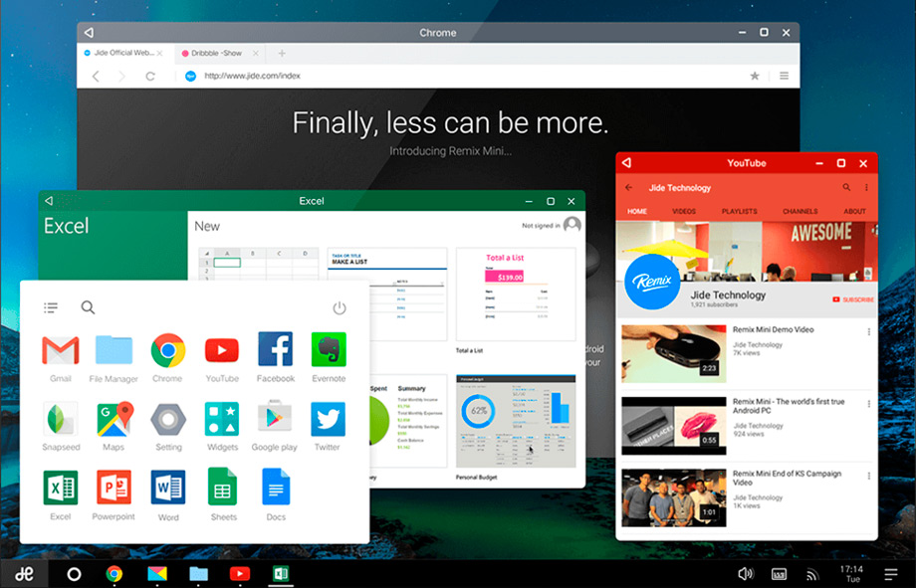Open Snapseed in the app drawer

61,420
